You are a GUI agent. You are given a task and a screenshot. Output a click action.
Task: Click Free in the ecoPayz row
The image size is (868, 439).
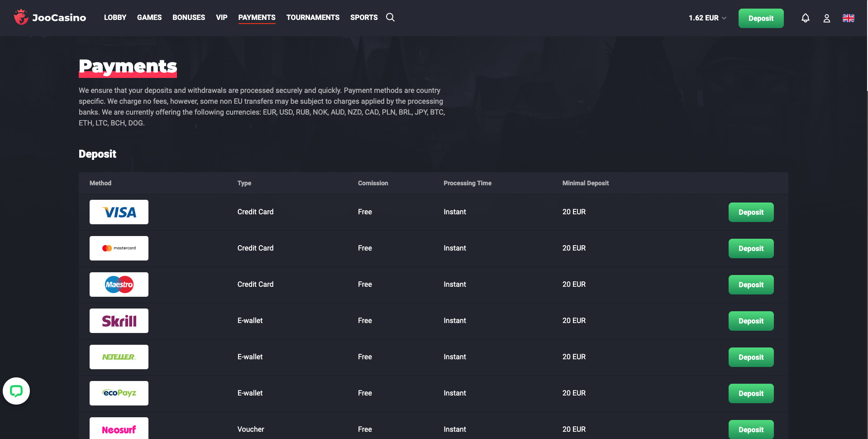pyautogui.click(x=365, y=393)
